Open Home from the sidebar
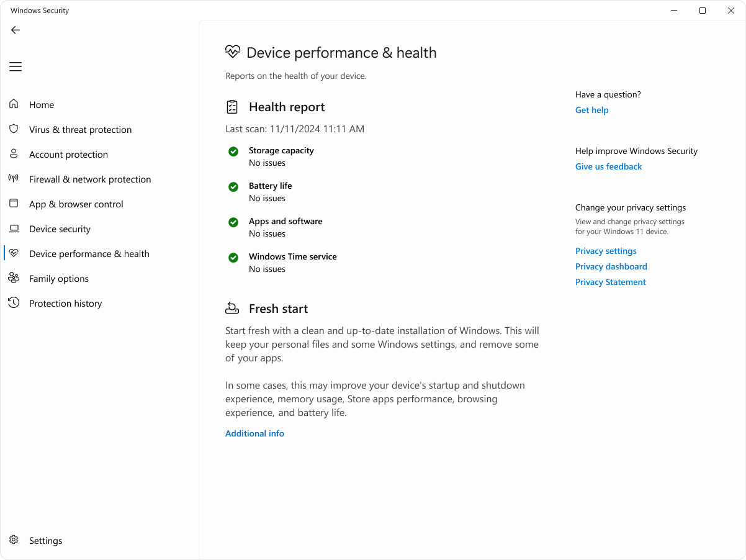Image resolution: width=746 pixels, height=560 pixels. coord(42,104)
